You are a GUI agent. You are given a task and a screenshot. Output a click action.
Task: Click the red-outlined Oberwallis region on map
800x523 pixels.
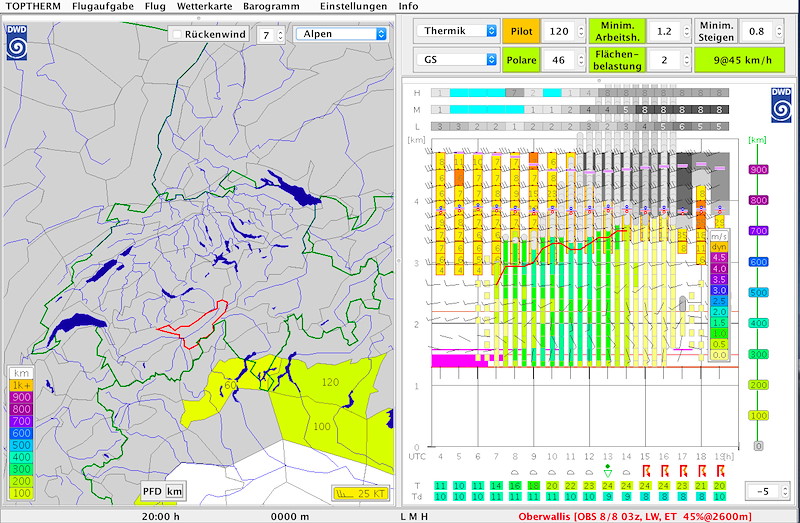pos(195,326)
